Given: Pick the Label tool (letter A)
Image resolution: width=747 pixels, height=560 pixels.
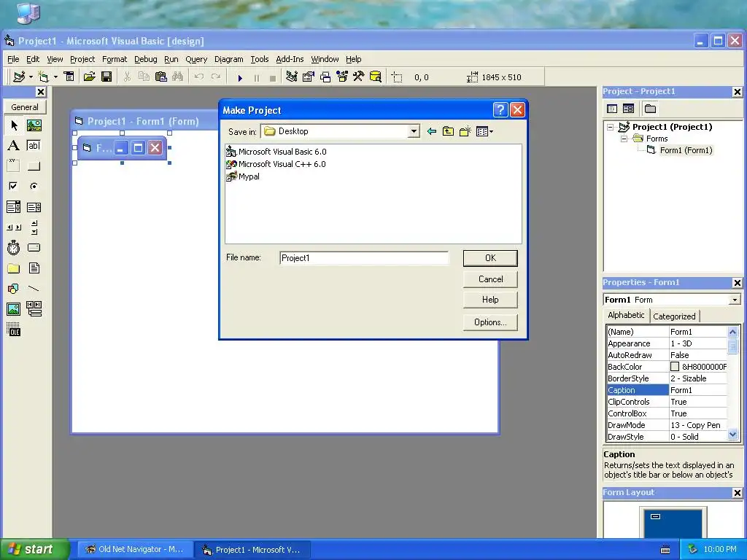Looking at the screenshot, I should 14,146.
